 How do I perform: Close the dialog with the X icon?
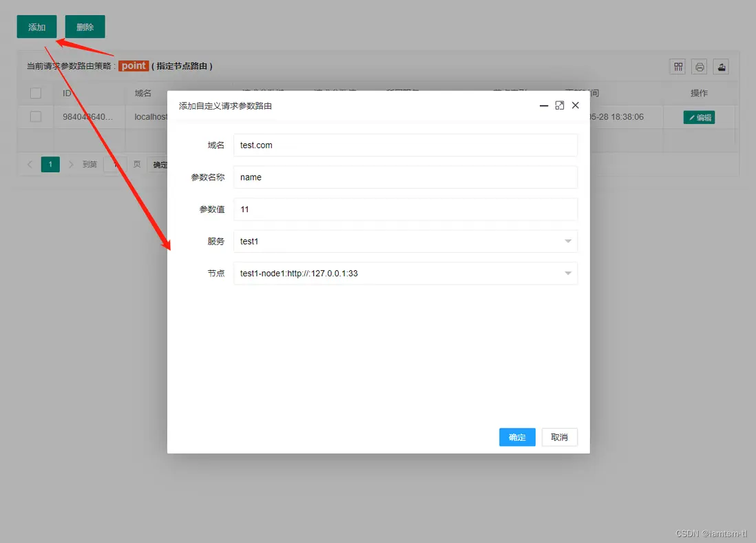(575, 105)
